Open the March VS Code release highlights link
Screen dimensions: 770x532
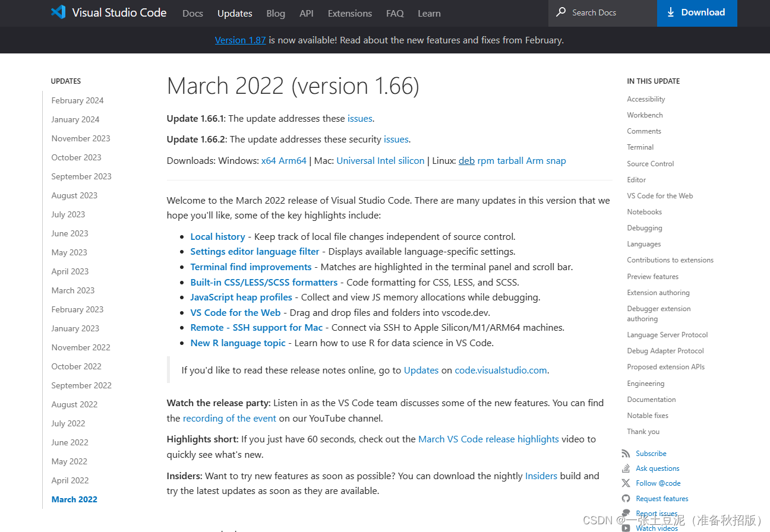click(488, 439)
